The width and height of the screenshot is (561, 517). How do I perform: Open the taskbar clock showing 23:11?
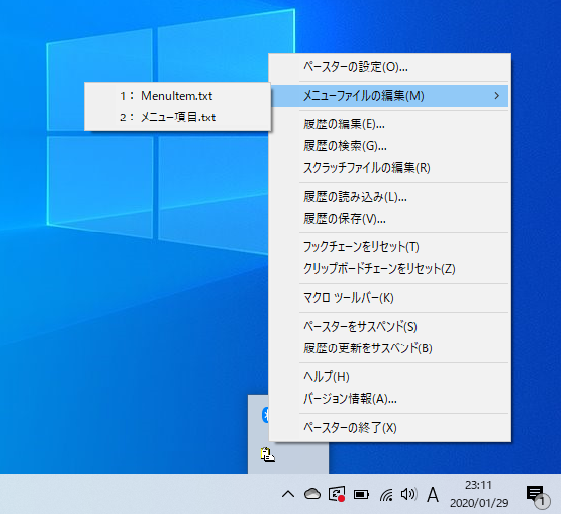tap(479, 494)
